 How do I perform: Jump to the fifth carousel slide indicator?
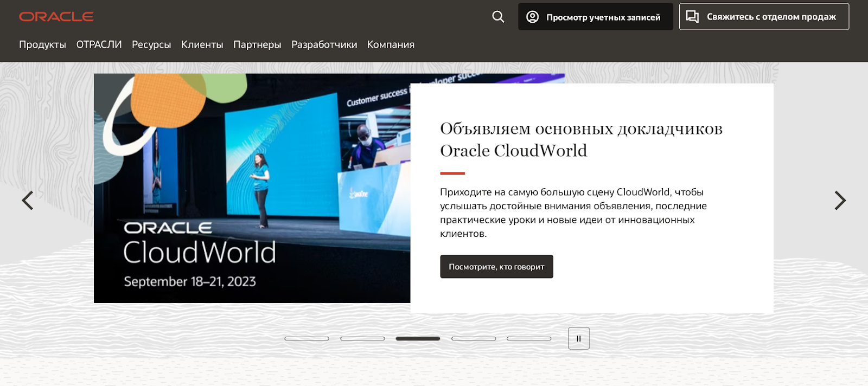529,338
